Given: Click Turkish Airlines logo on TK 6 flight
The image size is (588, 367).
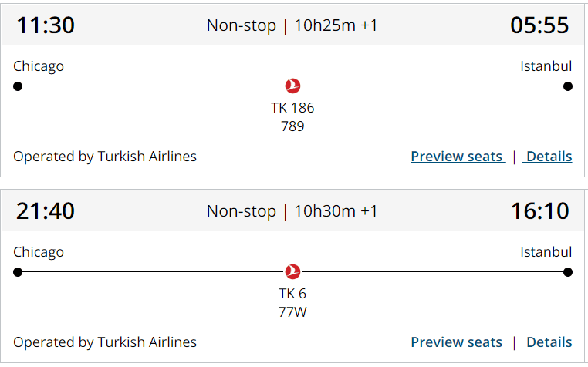Looking at the screenshot, I should [292, 271].
